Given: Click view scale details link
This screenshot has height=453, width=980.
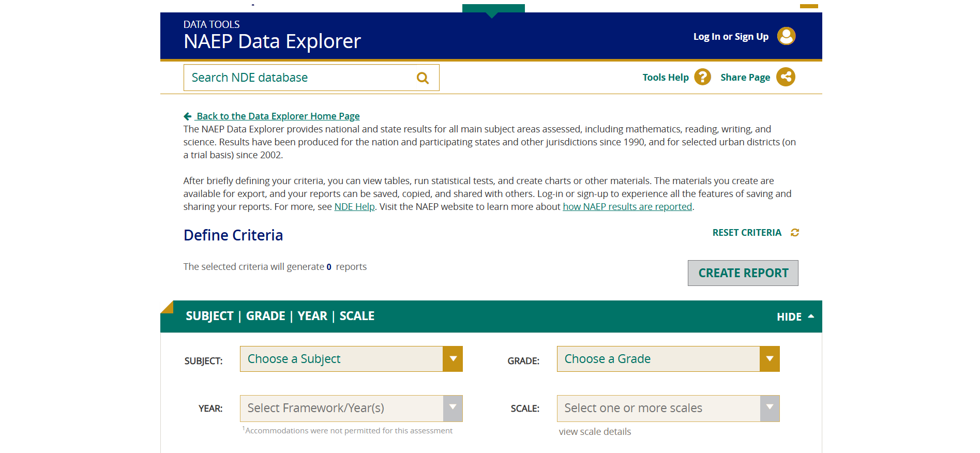Looking at the screenshot, I should [x=595, y=432].
